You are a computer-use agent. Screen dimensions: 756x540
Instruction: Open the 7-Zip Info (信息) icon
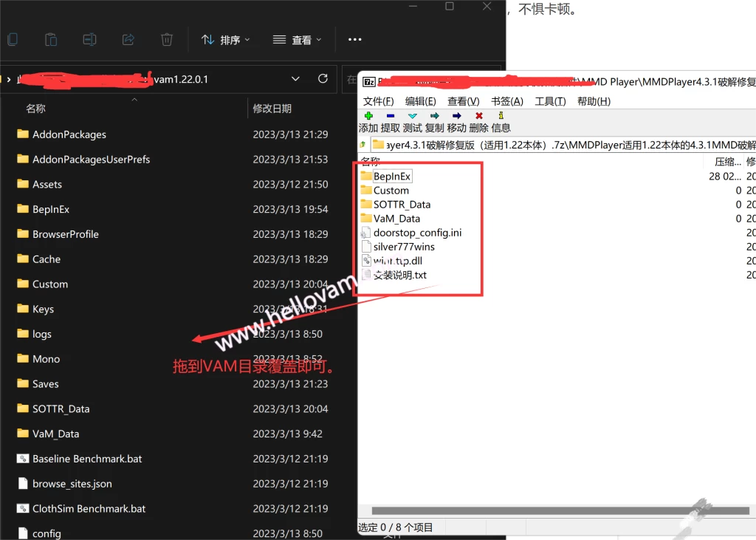501,116
